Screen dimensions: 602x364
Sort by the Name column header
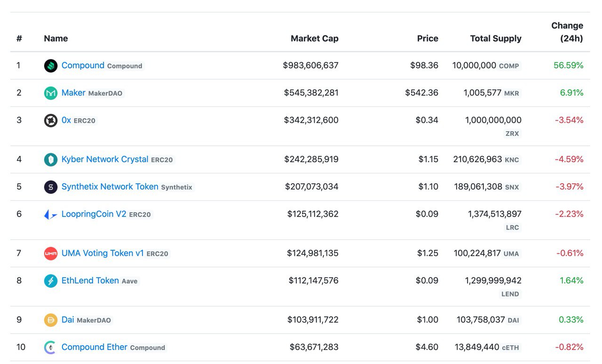coord(56,39)
